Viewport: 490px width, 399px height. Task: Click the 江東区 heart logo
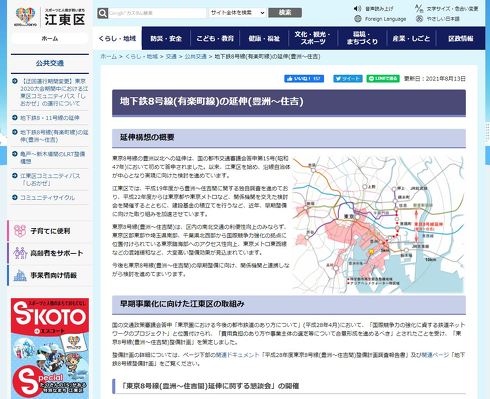pos(25,17)
